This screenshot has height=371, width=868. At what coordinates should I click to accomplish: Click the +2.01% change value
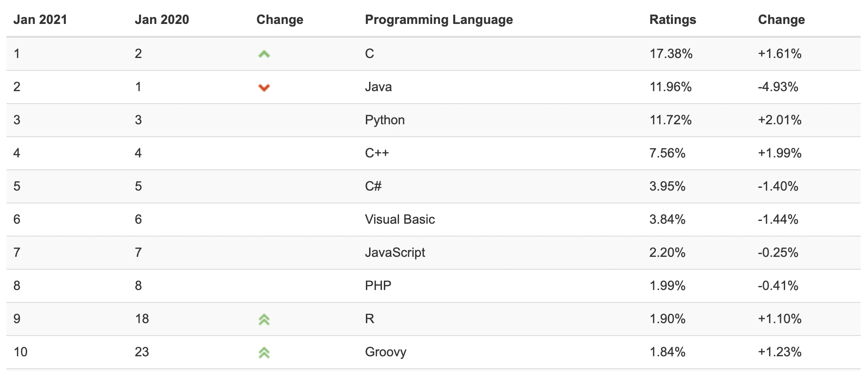[780, 120]
